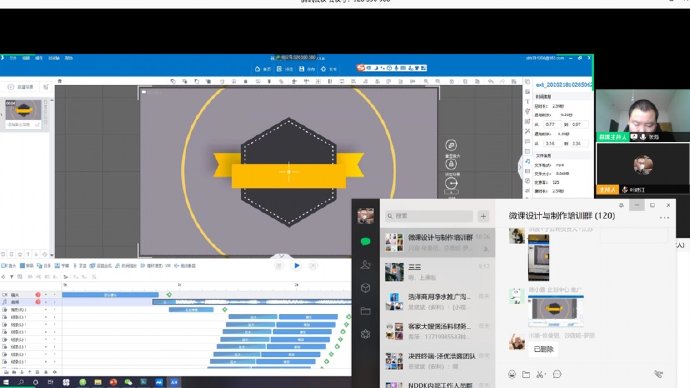Click the camera tab in timeline toolbar

point(9,266)
